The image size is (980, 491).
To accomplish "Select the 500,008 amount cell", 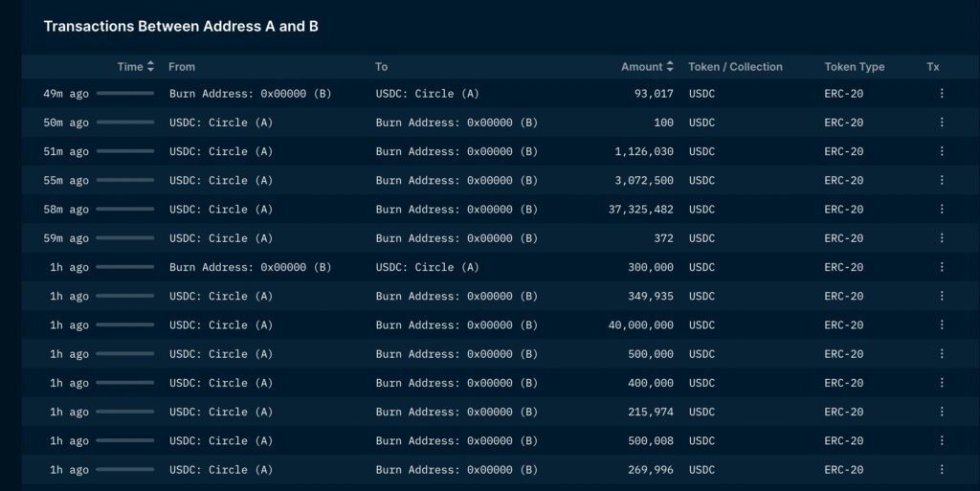I will pos(651,441).
